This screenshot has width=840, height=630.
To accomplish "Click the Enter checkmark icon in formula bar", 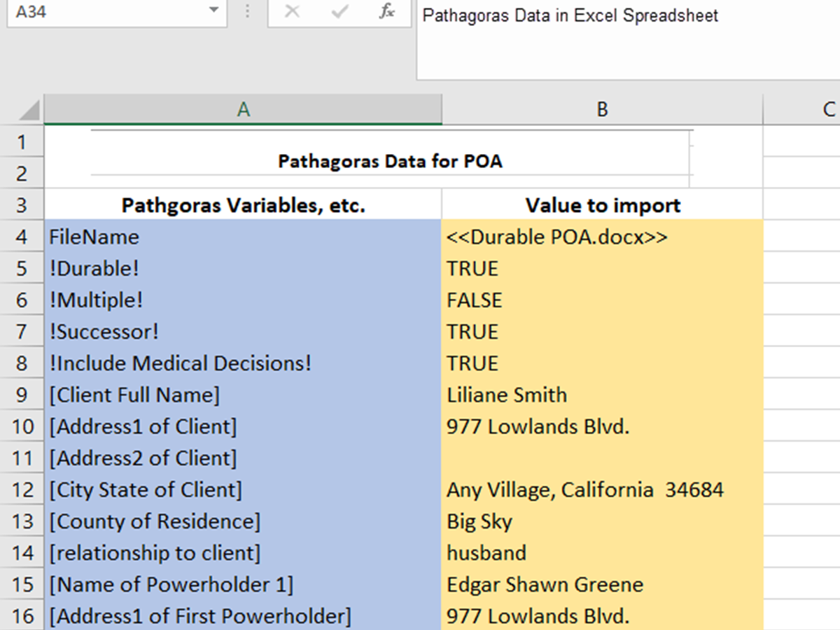I will click(339, 13).
